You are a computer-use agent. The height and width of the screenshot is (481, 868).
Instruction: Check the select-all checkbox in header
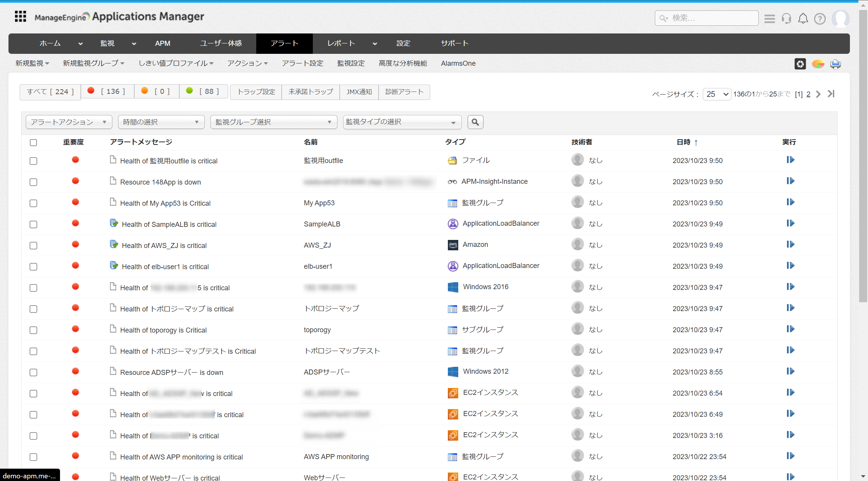click(x=33, y=143)
